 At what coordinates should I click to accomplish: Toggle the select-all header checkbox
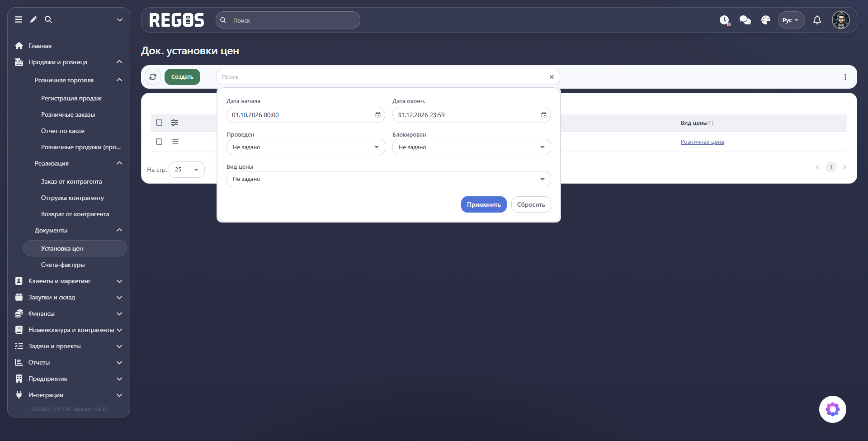(159, 123)
